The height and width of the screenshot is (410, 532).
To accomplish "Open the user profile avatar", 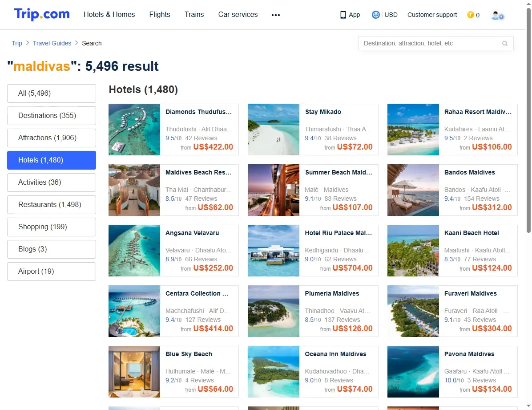I will 497,15.
